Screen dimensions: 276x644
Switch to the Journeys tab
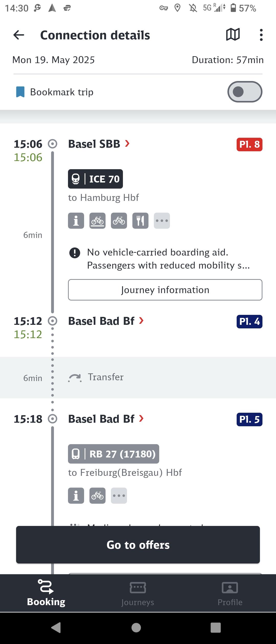point(138,593)
